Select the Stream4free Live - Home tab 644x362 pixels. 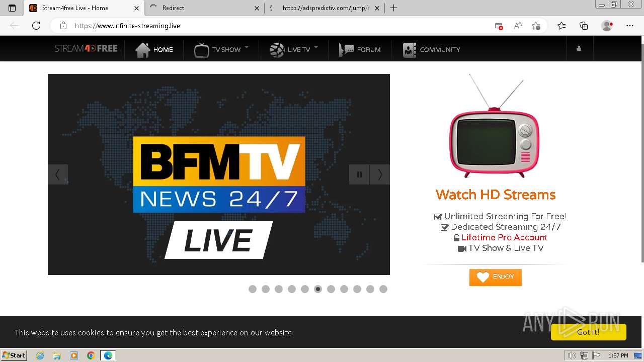84,8
